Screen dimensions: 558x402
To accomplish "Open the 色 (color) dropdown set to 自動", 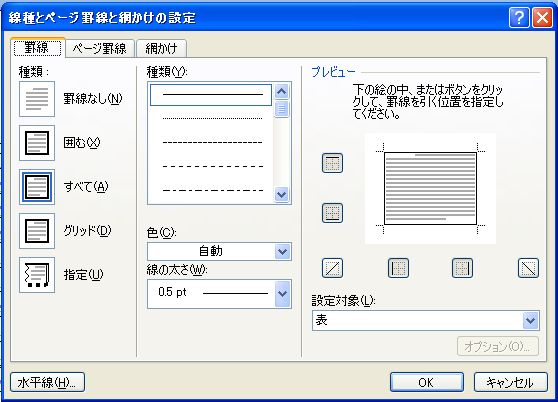I will click(x=219, y=252).
